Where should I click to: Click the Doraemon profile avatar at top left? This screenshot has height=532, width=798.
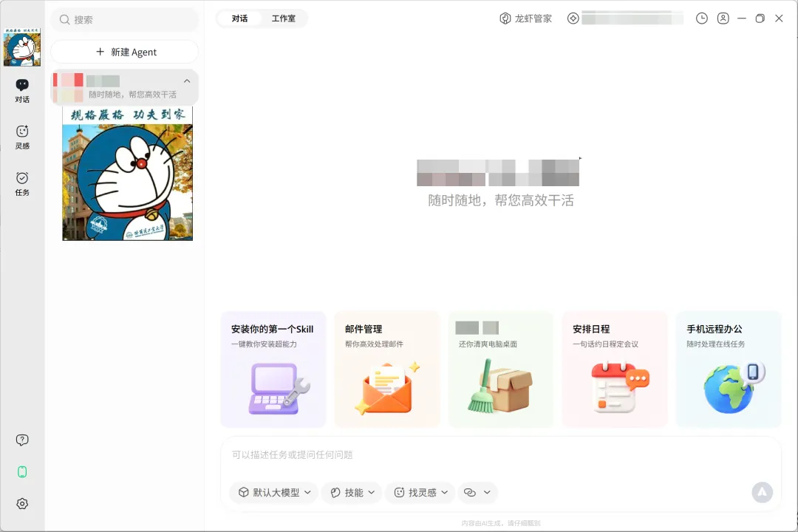[22, 47]
